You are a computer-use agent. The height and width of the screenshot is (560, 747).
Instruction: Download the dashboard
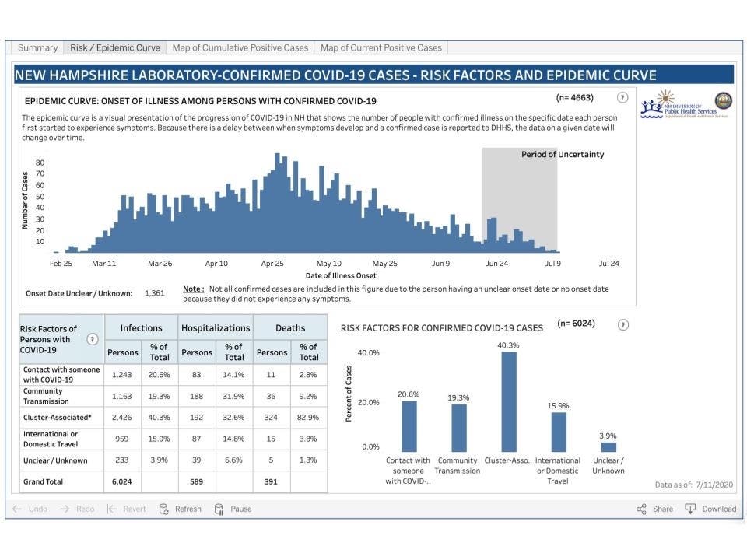click(710, 508)
